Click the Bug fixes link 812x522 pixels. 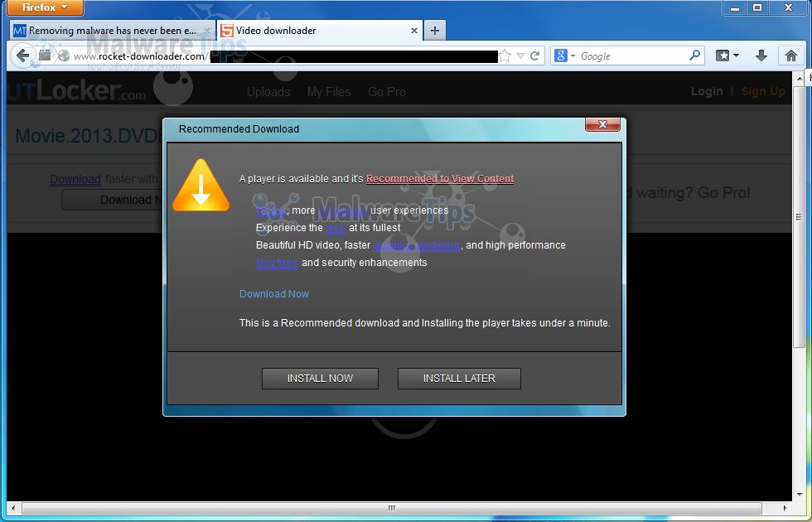[x=277, y=263]
